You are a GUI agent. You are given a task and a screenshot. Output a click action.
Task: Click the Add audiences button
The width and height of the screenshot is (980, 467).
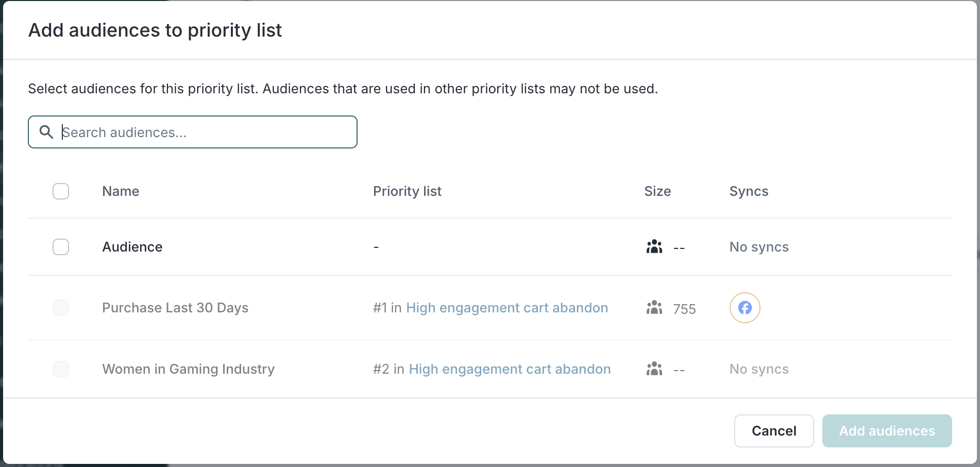(x=887, y=431)
